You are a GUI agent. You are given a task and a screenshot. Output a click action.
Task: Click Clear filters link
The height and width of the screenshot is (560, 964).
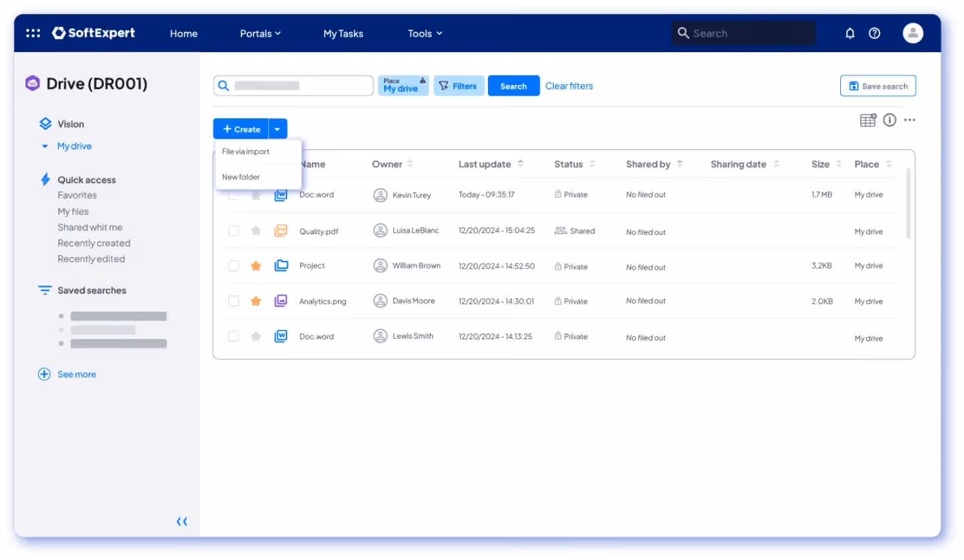569,86
